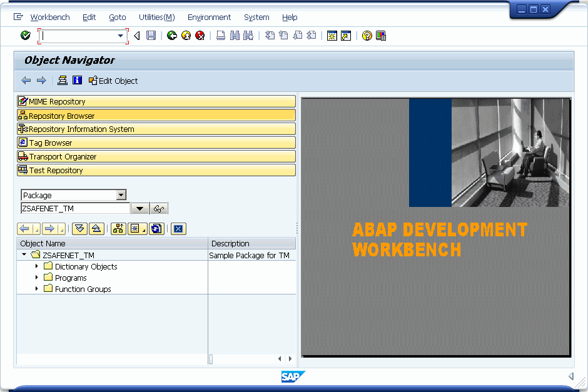Open the Test Repository
588x392 pixels.
click(156, 170)
